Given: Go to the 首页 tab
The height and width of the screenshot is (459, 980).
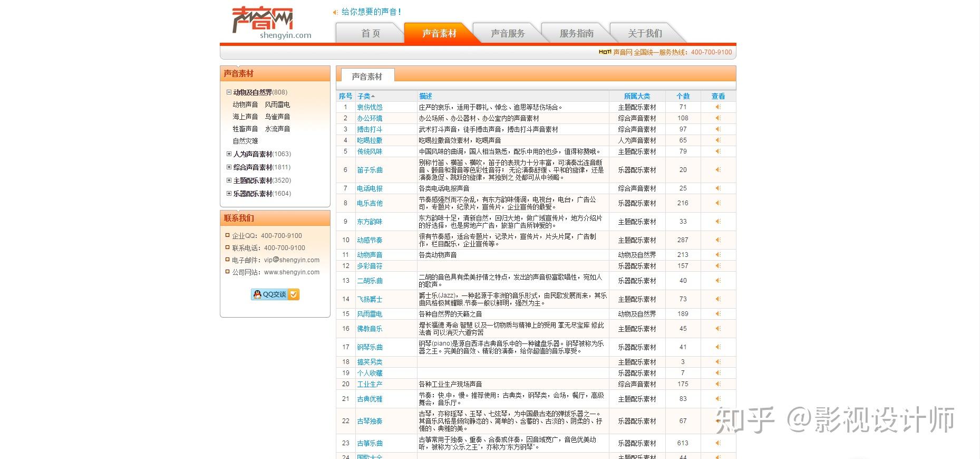Looking at the screenshot, I should (x=371, y=33).
